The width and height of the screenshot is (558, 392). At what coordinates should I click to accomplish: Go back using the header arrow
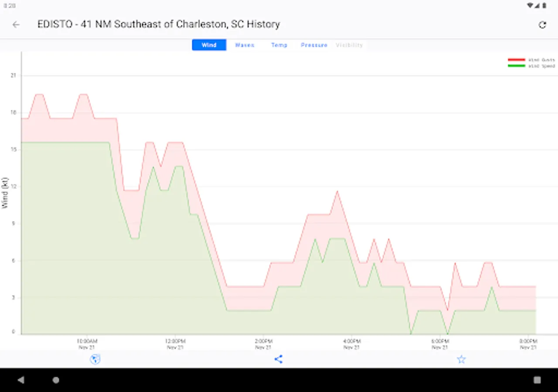point(16,24)
